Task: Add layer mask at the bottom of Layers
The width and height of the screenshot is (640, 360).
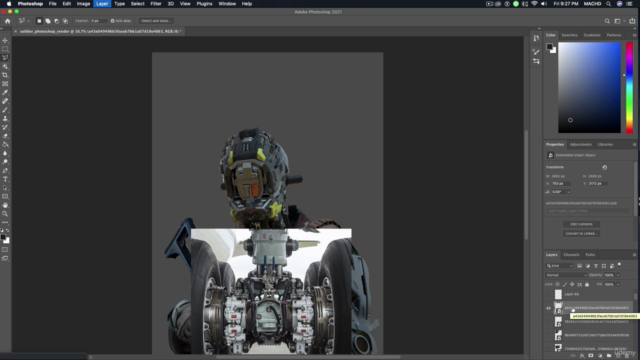Action: [591, 356]
